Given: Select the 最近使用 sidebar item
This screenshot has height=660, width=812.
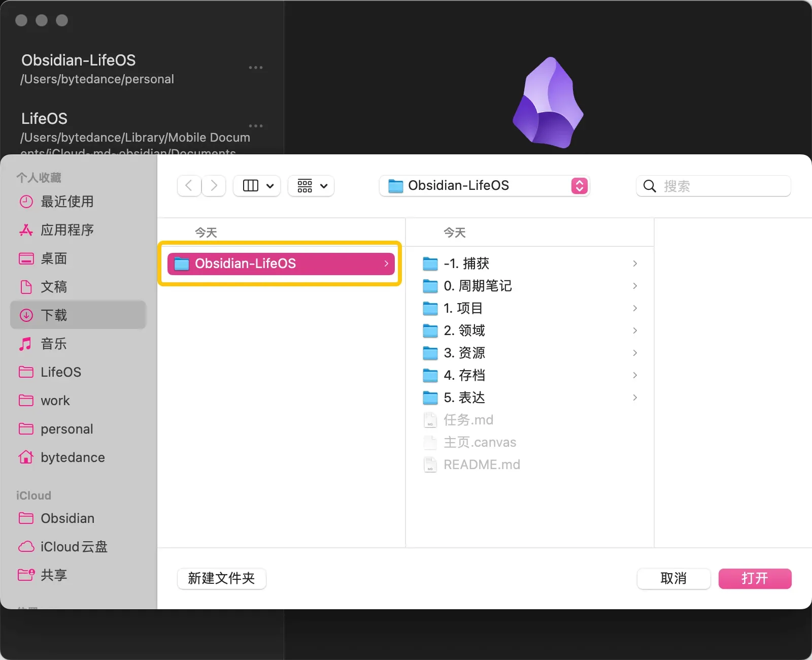Looking at the screenshot, I should (66, 202).
